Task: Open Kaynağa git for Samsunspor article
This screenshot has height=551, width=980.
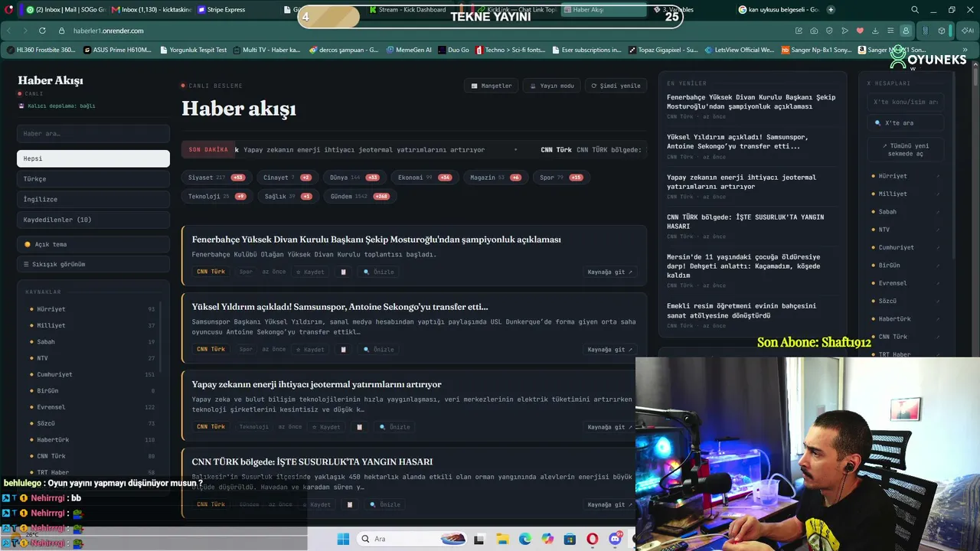Action: (610, 350)
